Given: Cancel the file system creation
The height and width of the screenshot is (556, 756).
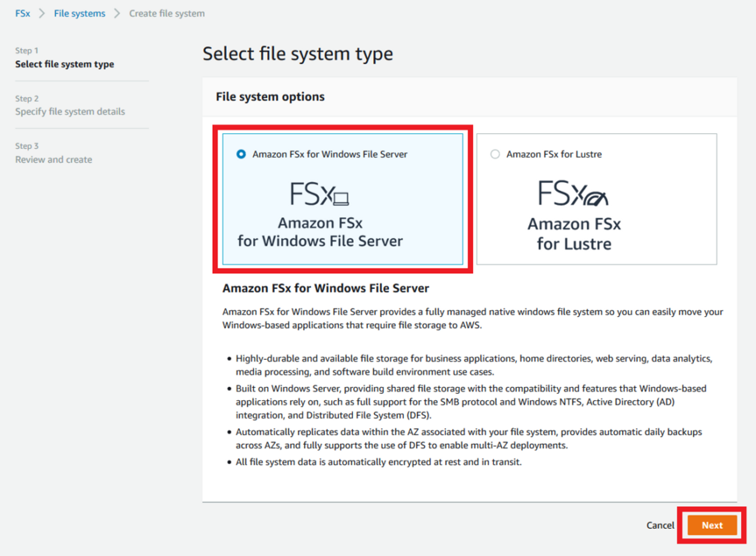Looking at the screenshot, I should pos(660,525).
